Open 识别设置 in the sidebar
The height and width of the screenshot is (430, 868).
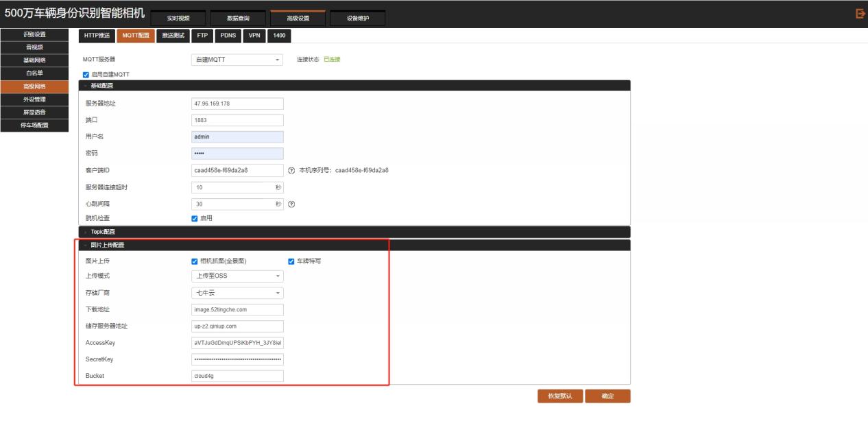[34, 34]
